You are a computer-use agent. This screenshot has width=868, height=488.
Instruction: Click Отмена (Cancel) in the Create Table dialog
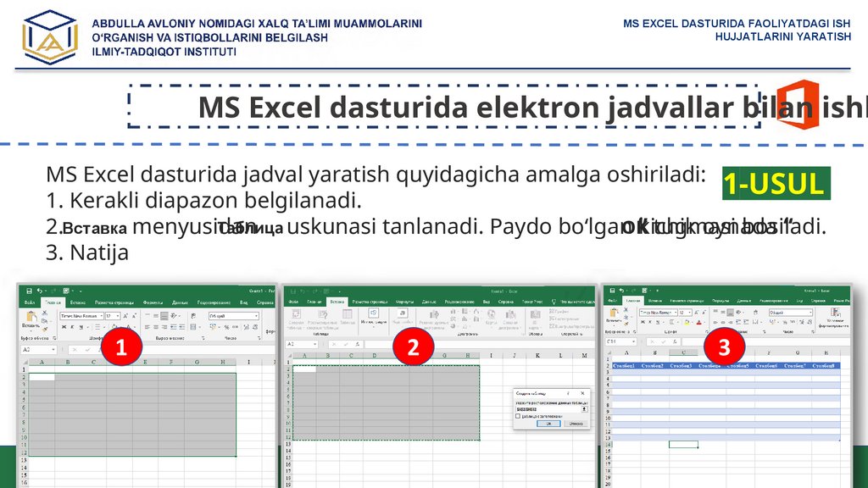(576, 424)
